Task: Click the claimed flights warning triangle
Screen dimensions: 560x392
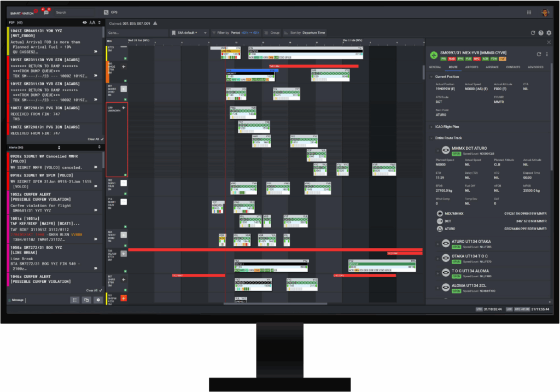Action: click(155, 23)
